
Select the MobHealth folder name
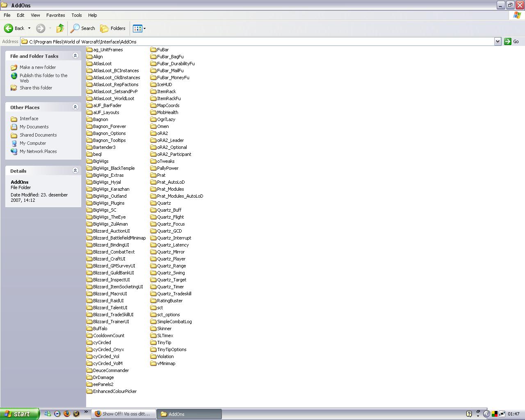(x=168, y=112)
